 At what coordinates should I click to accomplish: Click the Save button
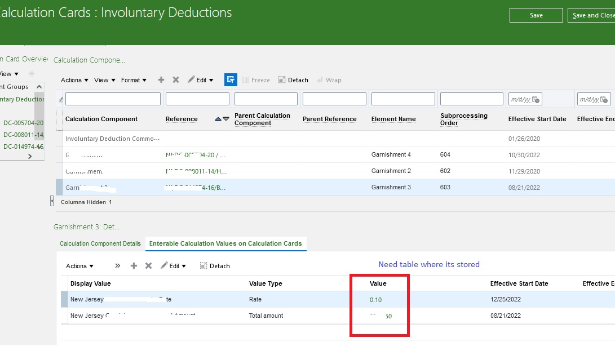[x=536, y=15]
